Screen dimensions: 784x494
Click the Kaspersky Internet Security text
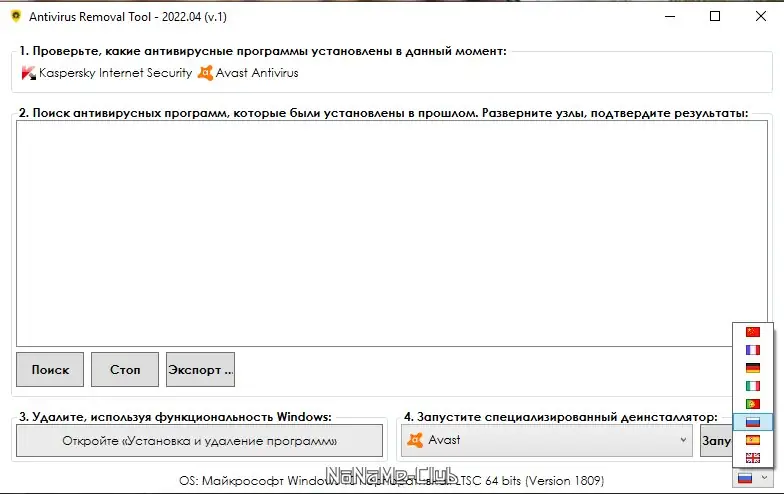tap(116, 73)
